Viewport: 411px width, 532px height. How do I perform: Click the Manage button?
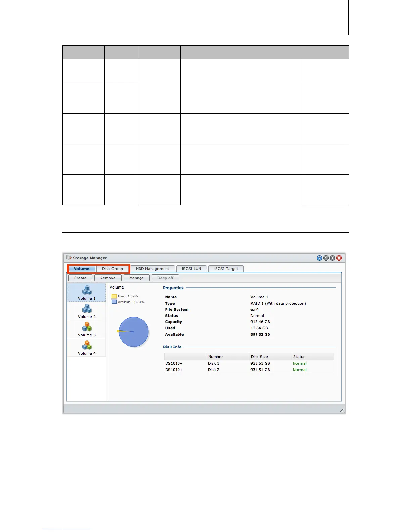(x=136, y=278)
